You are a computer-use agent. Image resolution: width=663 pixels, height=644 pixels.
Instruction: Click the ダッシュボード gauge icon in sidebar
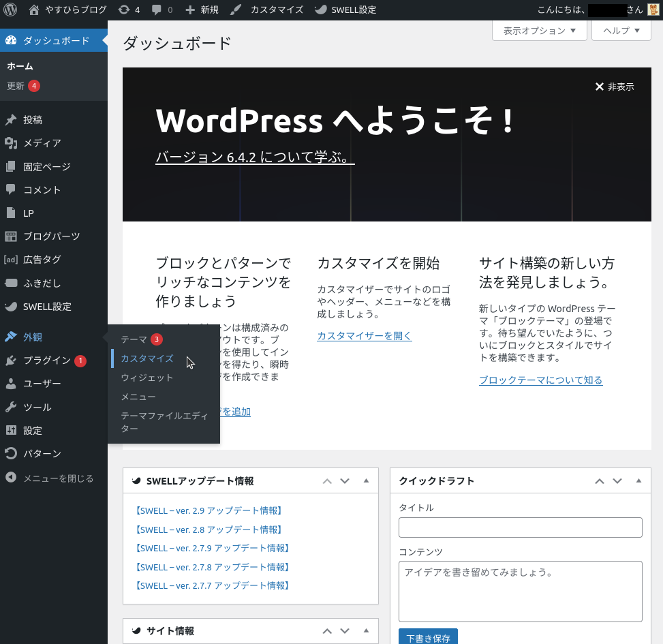pos(11,40)
